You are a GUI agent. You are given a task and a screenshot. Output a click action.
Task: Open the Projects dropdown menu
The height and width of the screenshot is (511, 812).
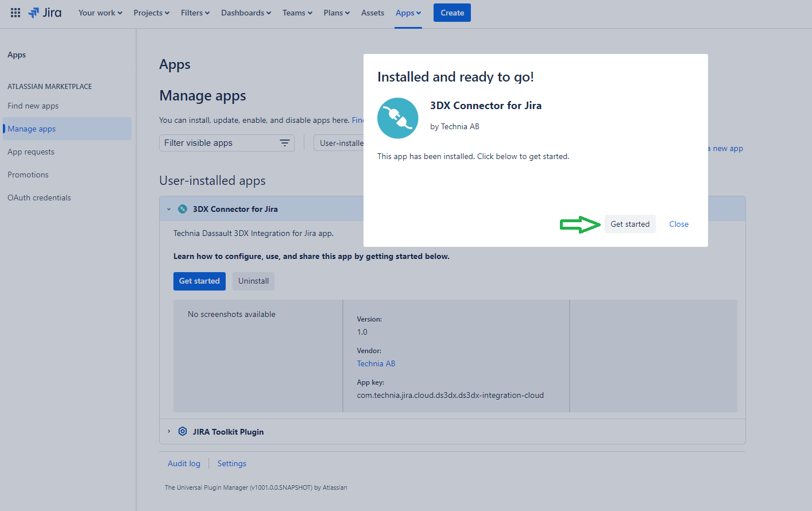click(x=151, y=13)
